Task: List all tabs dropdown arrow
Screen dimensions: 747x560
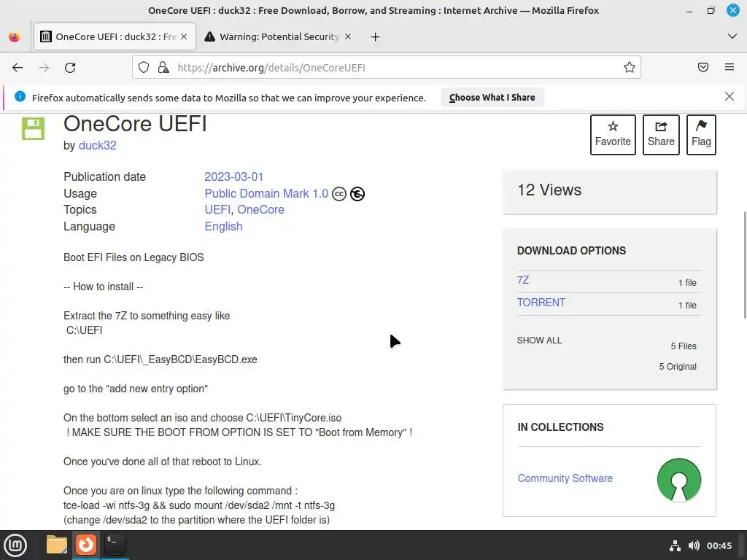Action: [x=732, y=36]
